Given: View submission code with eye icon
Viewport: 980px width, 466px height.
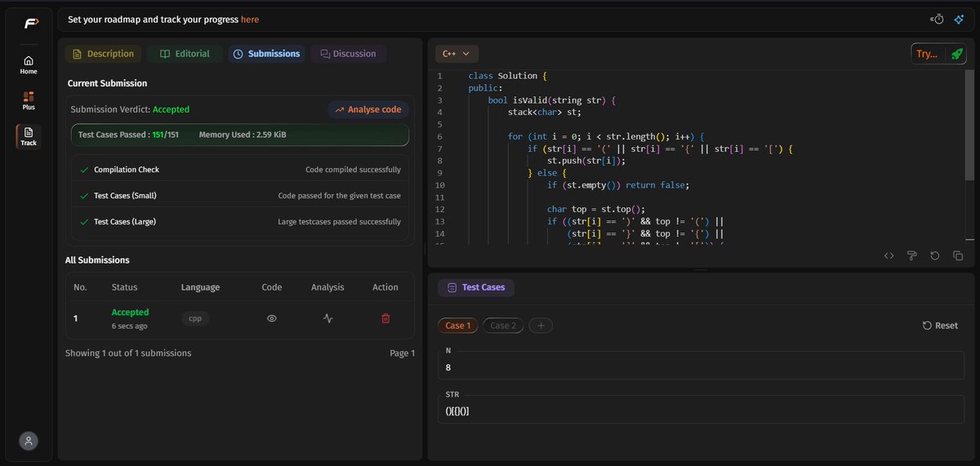Looking at the screenshot, I should (x=272, y=318).
